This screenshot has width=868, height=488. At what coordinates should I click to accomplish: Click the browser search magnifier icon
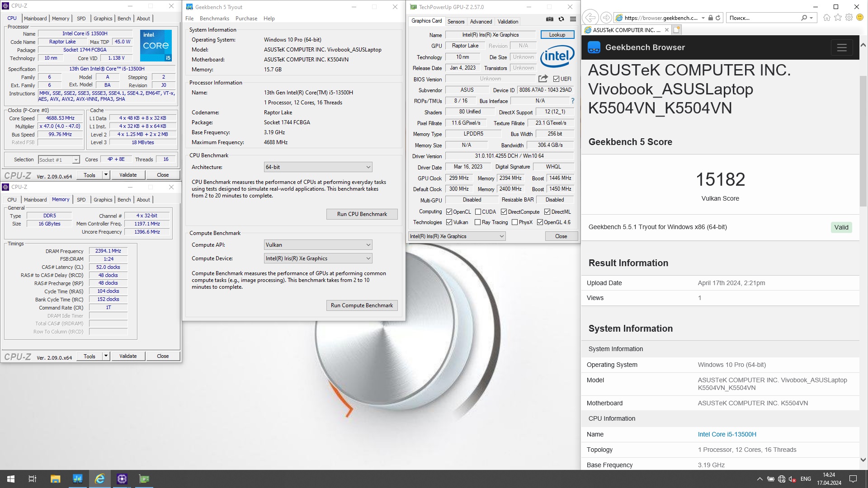(804, 18)
